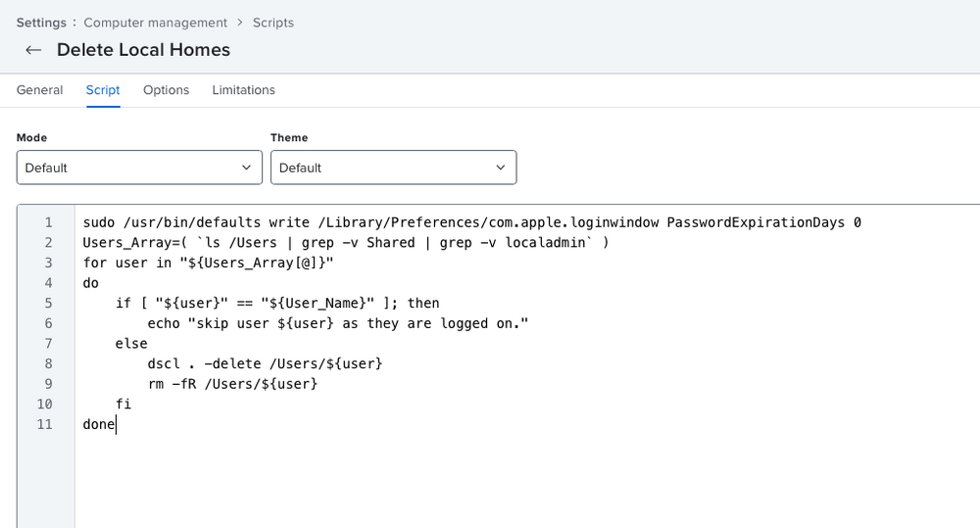980x528 pixels.
Task: Click the Delete Local Homes title
Action: coord(143,50)
